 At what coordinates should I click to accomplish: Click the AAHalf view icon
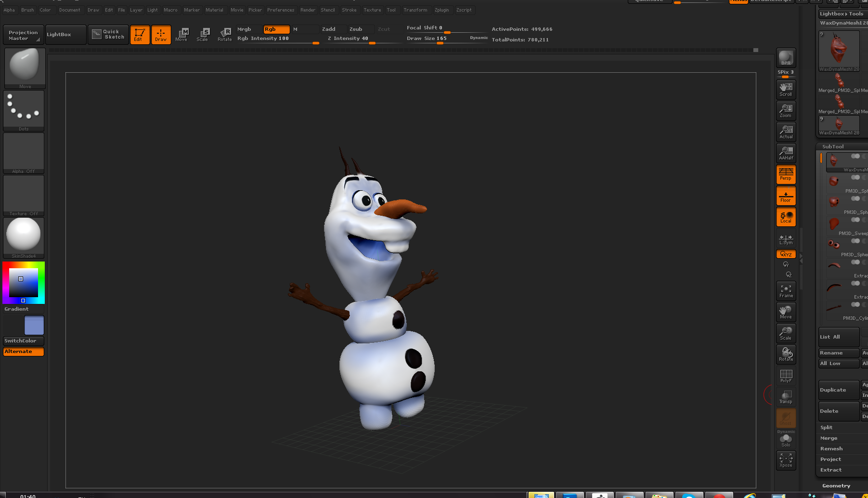pyautogui.click(x=786, y=153)
